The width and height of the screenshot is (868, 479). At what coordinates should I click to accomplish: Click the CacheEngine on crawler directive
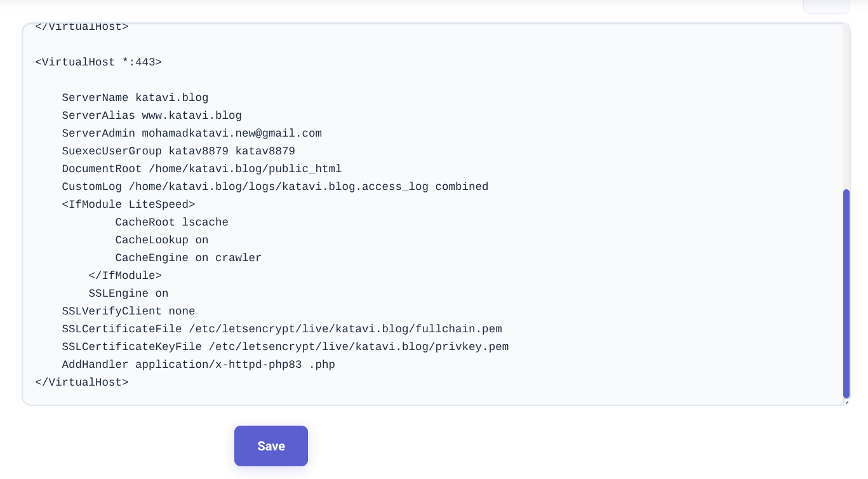tap(188, 258)
